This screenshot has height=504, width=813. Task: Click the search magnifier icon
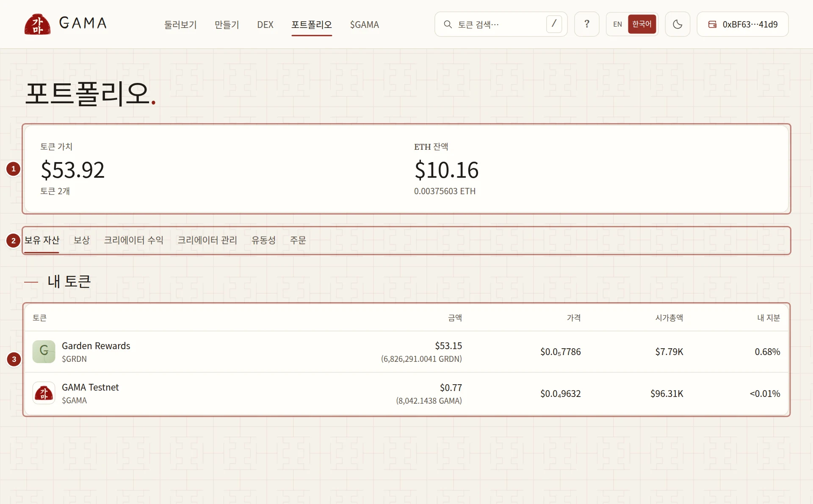(448, 24)
